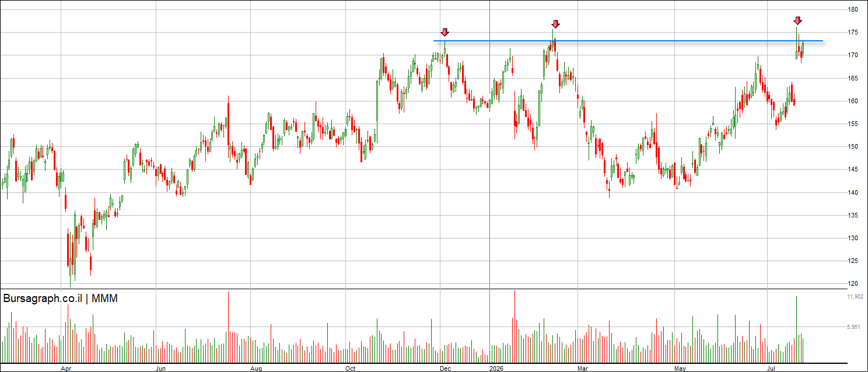This screenshot has height=372, width=868.
Task: Click the 11,902 volume axis label
Action: [855, 297]
